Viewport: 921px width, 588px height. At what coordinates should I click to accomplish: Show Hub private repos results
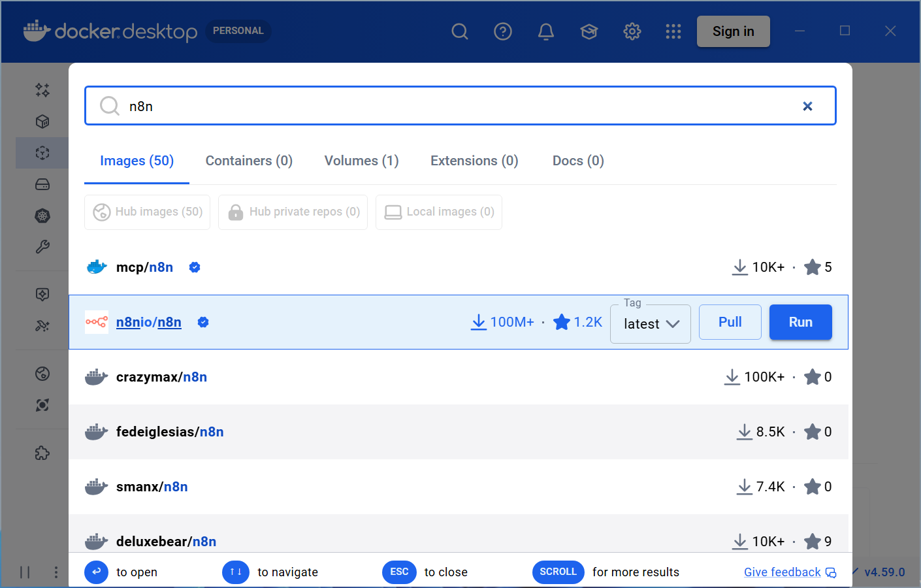293,212
